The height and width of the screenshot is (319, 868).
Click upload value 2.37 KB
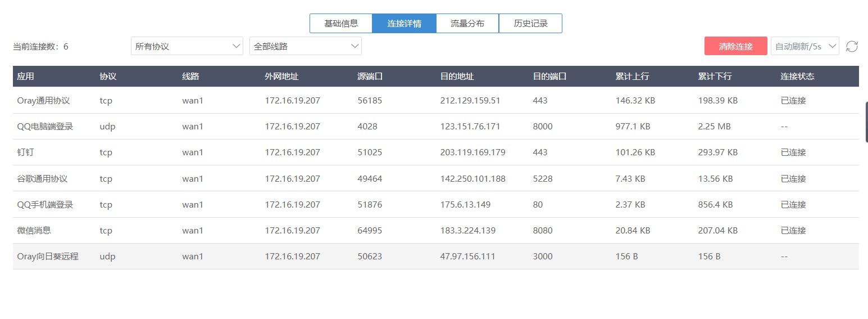(x=630, y=204)
